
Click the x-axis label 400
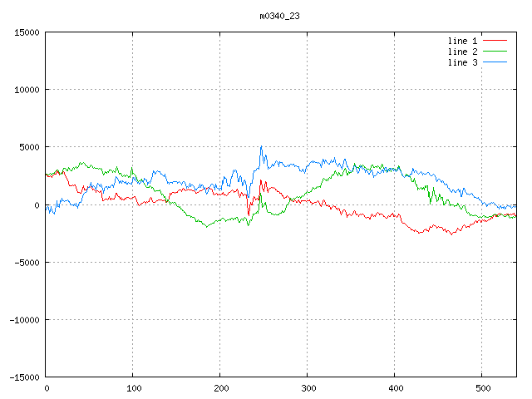point(396,388)
